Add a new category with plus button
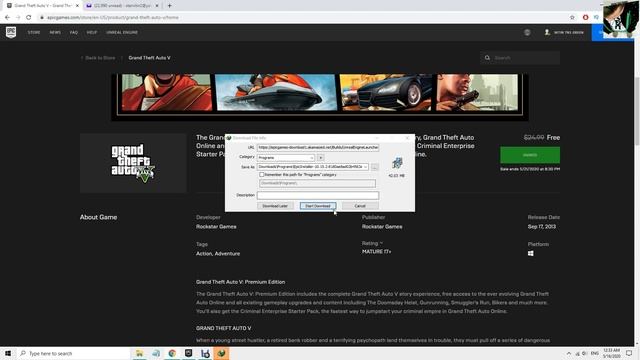The height and width of the screenshot is (360, 640). (320, 158)
